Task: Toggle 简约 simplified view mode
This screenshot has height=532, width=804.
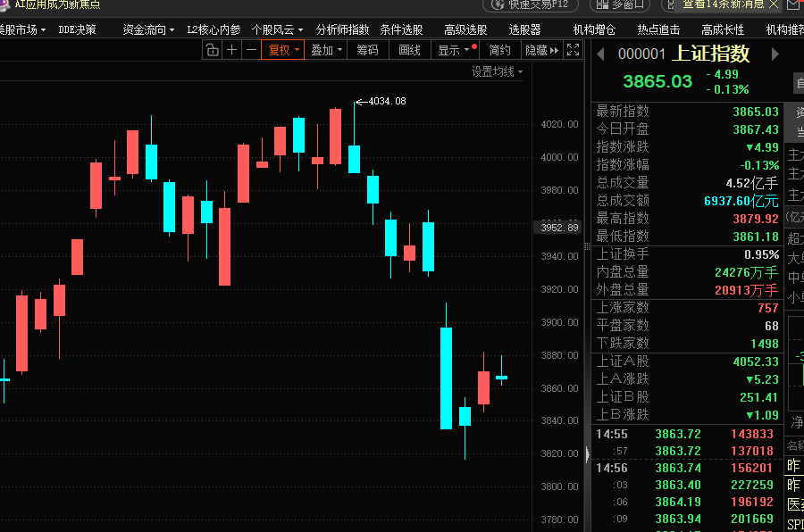Action: click(500, 50)
